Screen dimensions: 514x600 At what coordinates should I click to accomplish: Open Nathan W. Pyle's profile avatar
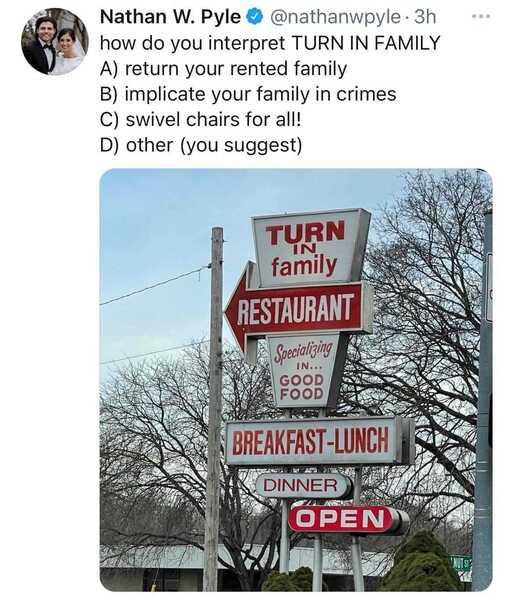point(55,41)
